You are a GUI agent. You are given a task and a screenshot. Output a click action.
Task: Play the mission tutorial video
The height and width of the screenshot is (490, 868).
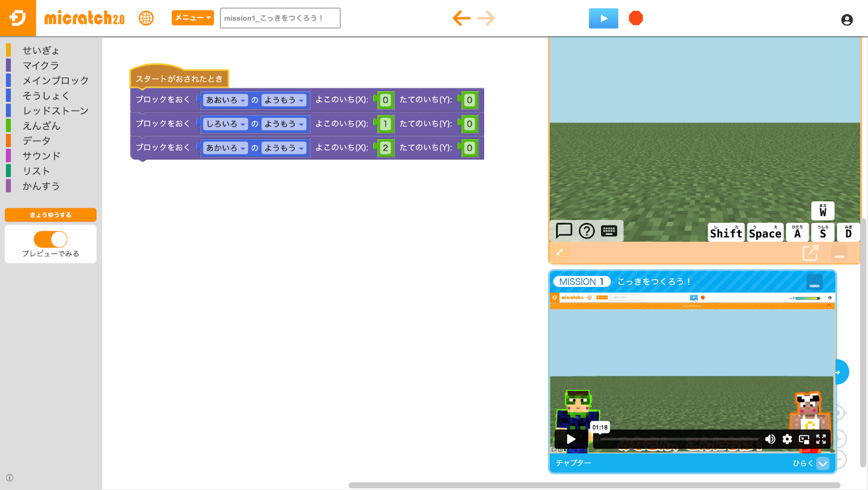(x=571, y=439)
